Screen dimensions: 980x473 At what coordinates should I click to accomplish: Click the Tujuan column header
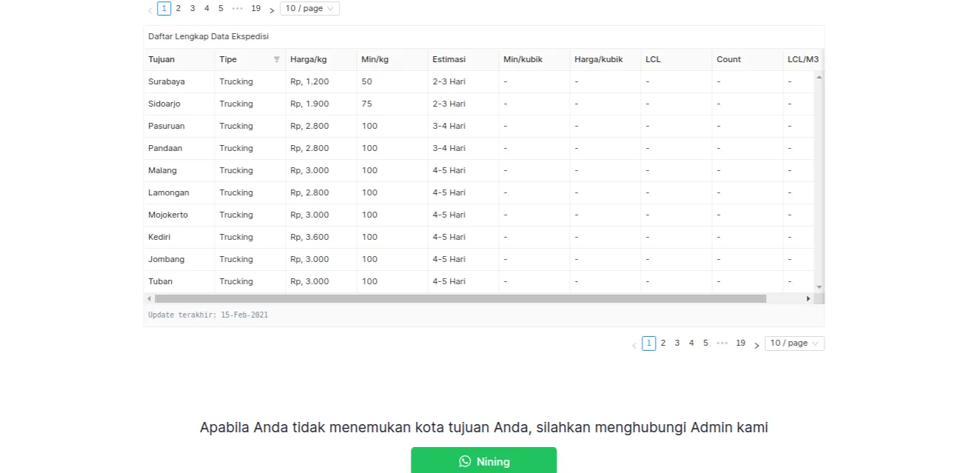tap(161, 60)
